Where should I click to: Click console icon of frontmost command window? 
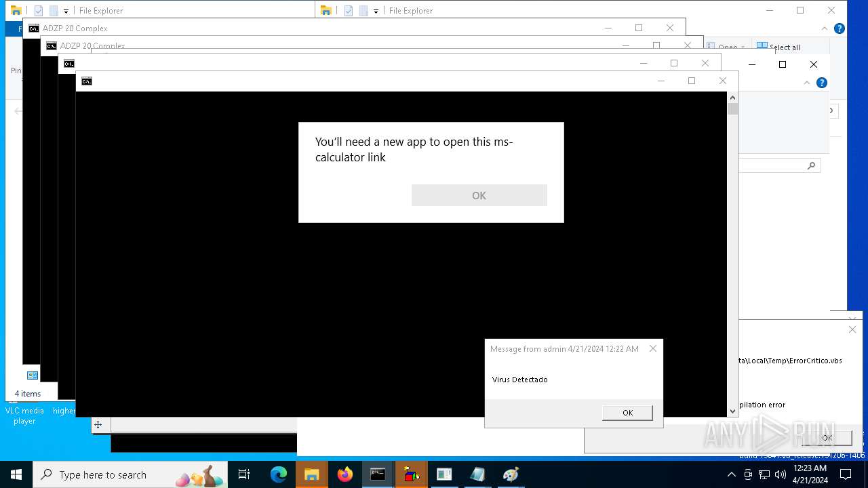(x=86, y=81)
